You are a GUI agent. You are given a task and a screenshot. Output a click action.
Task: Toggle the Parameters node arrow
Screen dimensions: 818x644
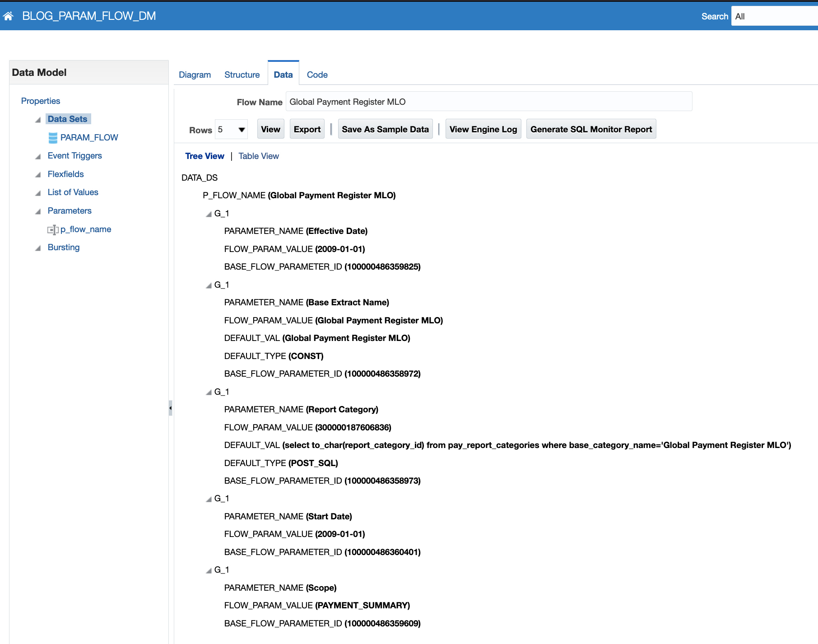[x=38, y=211]
